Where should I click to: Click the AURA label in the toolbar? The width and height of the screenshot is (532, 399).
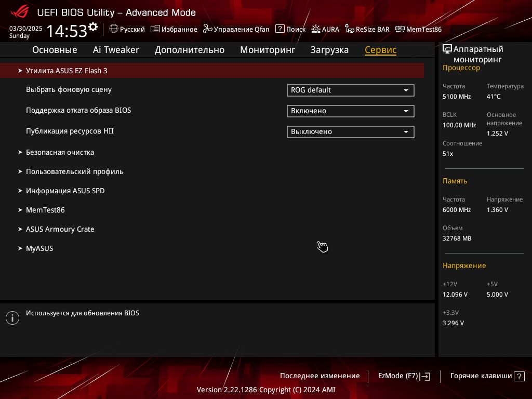click(x=330, y=30)
